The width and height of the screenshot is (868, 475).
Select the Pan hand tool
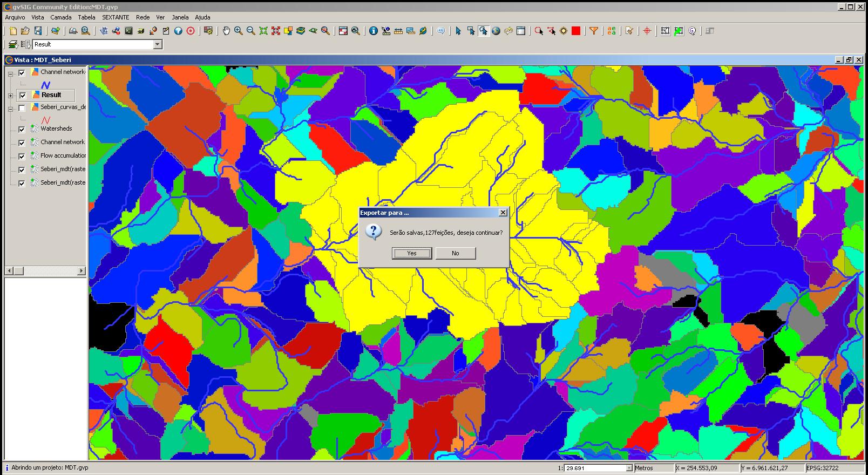coord(226,31)
